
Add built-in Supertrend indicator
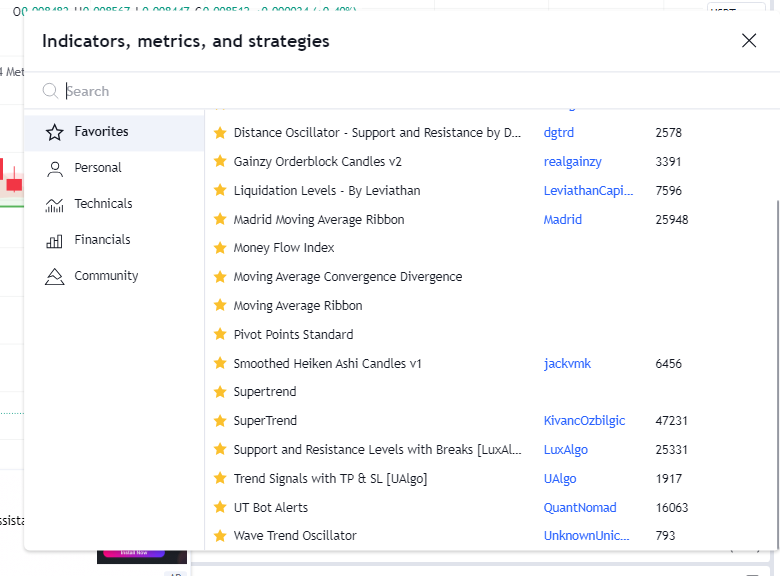point(265,392)
